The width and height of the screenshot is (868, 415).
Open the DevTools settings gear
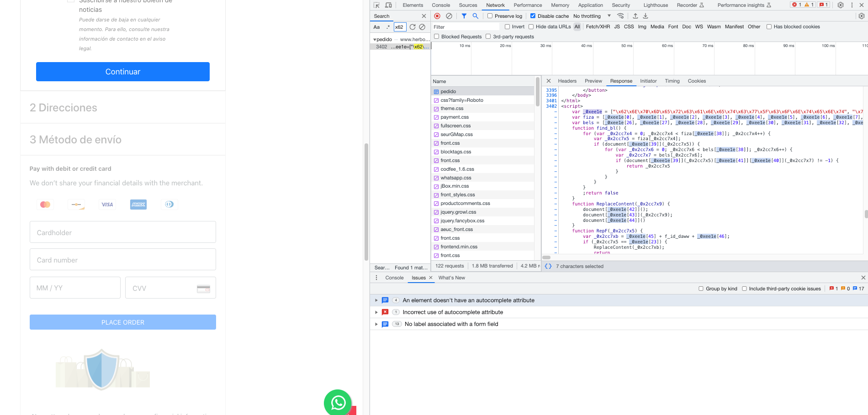(x=841, y=5)
